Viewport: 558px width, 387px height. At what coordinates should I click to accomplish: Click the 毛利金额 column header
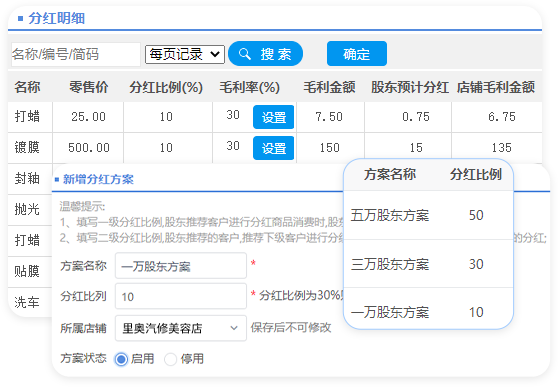tap(329, 87)
